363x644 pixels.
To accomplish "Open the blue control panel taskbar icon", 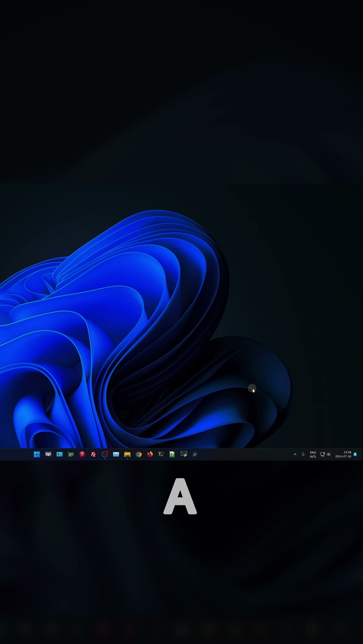I will [59, 454].
